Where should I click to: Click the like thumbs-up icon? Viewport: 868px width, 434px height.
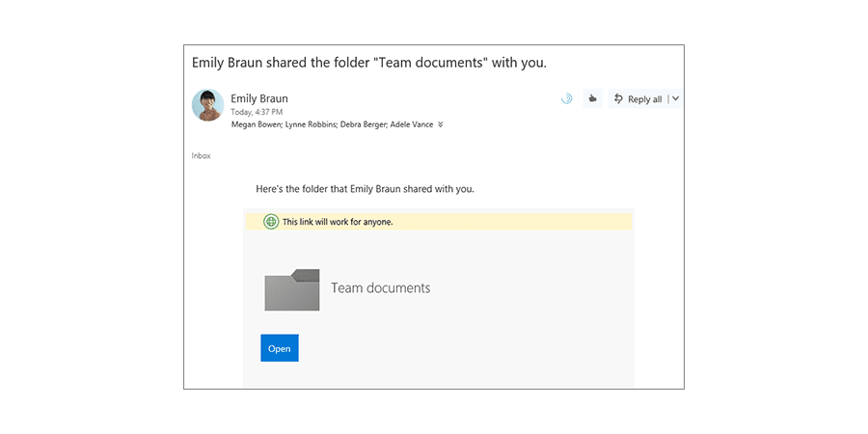(x=593, y=99)
